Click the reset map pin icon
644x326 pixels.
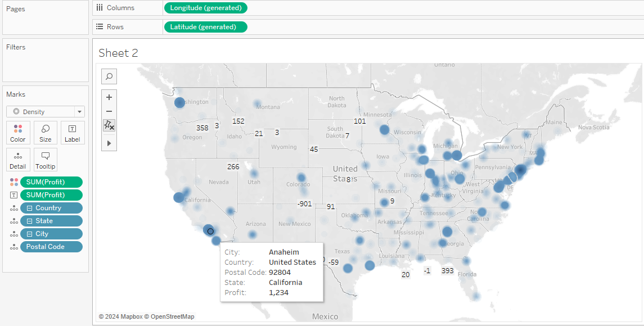click(x=109, y=125)
